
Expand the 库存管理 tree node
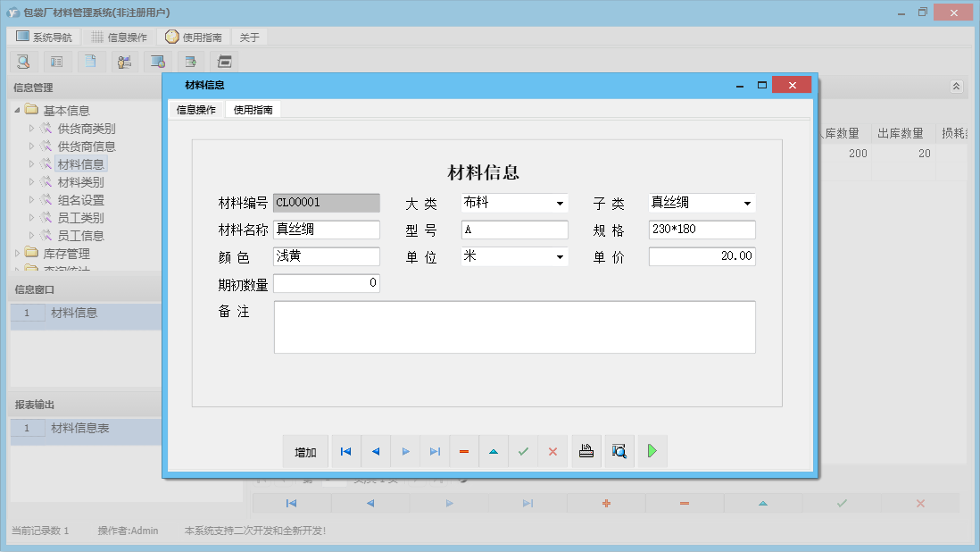click(x=18, y=254)
